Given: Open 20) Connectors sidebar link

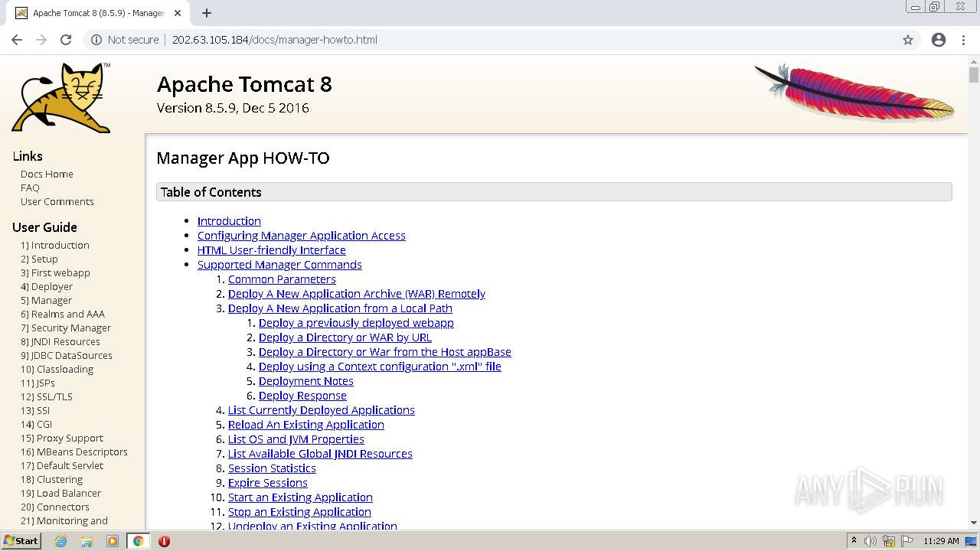Looking at the screenshot, I should click(55, 507).
